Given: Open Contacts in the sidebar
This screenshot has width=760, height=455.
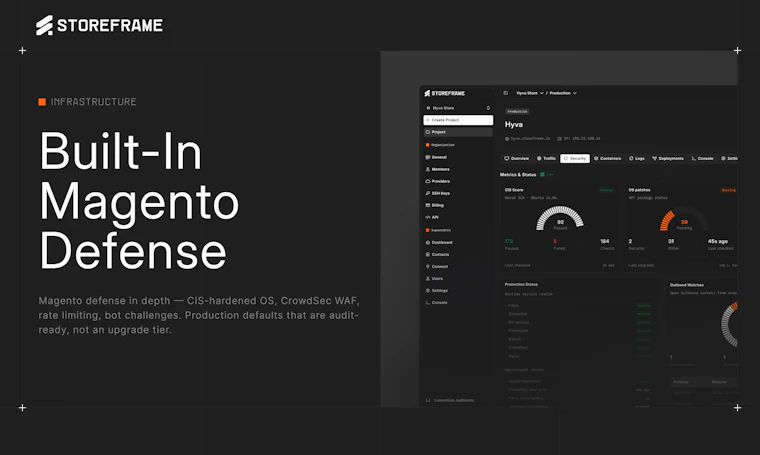Looking at the screenshot, I should 438,254.
